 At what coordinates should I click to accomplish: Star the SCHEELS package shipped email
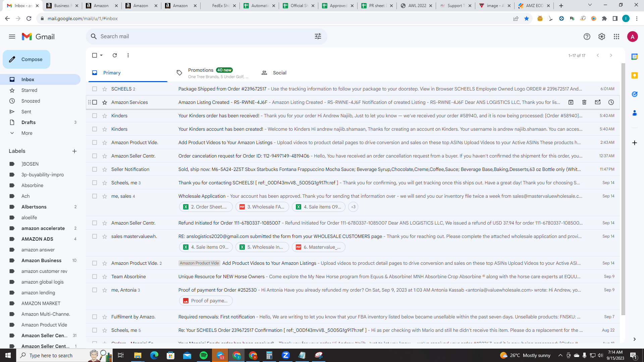click(105, 89)
